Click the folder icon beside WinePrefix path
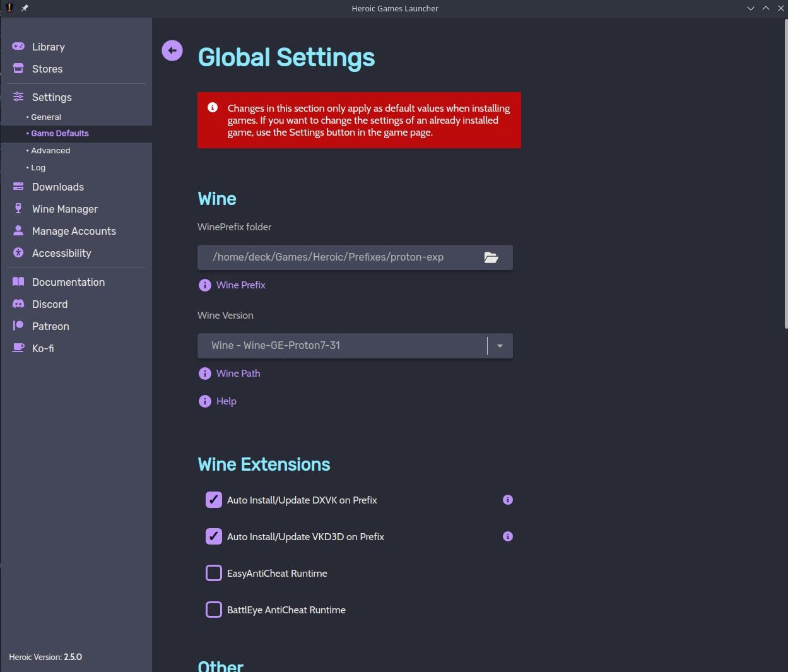Image resolution: width=788 pixels, height=672 pixels. pos(491,257)
